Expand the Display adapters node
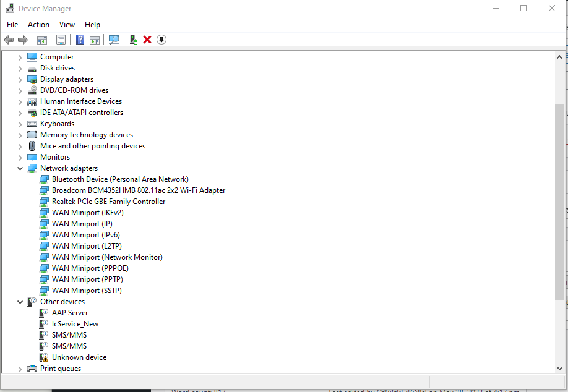The image size is (568, 392). (20, 80)
